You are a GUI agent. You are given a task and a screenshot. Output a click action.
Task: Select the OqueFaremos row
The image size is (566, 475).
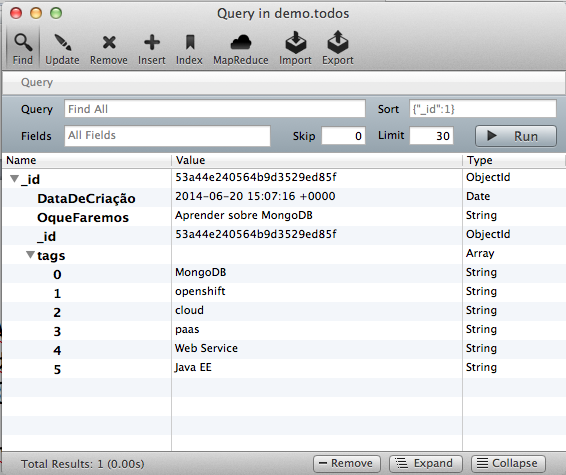click(x=284, y=217)
